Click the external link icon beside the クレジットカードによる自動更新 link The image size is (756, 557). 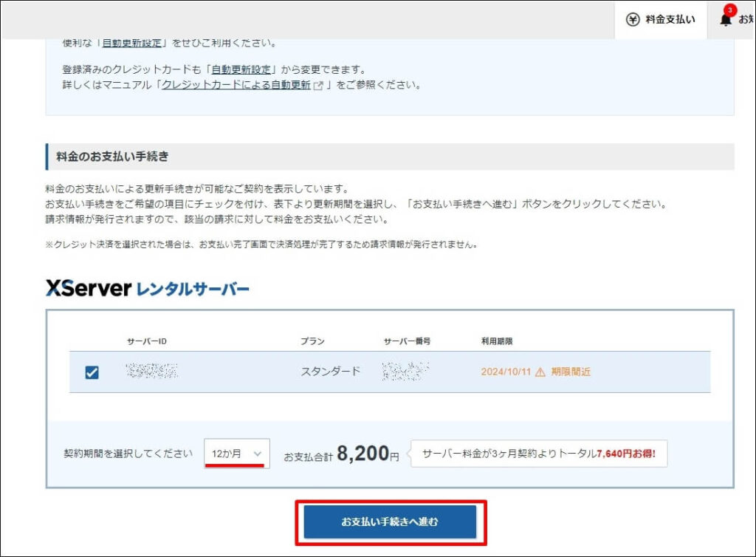click(317, 86)
